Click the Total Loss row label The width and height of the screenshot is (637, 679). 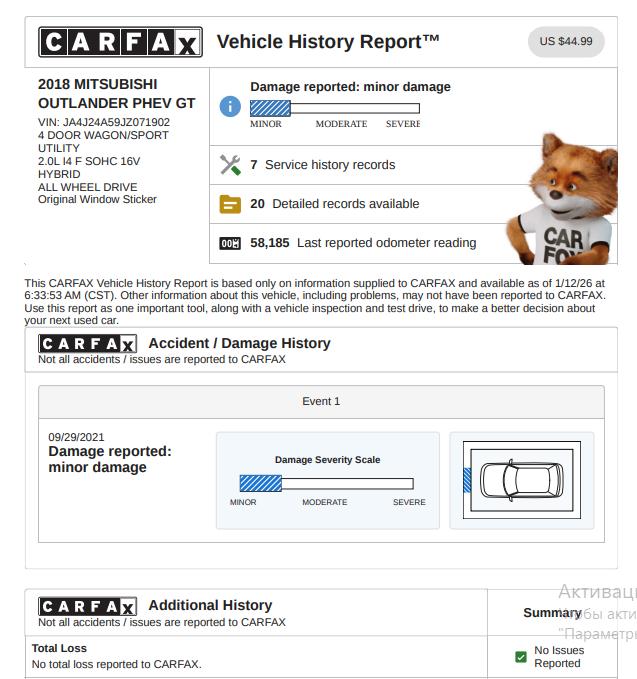coord(59,648)
